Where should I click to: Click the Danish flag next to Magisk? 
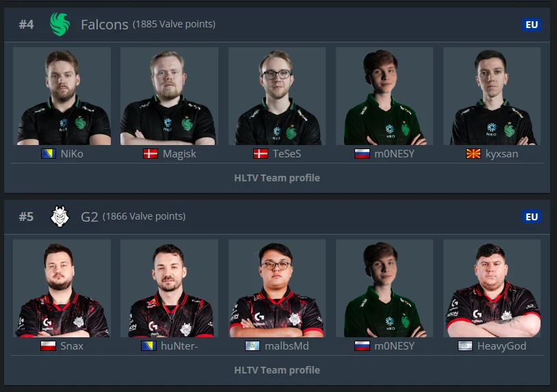click(x=151, y=154)
